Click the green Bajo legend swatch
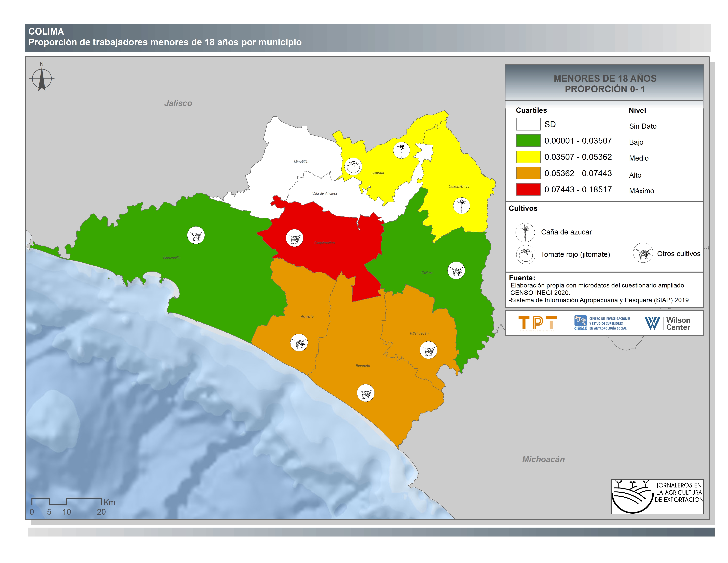Image resolution: width=728 pixels, height=563 pixels. [x=528, y=140]
